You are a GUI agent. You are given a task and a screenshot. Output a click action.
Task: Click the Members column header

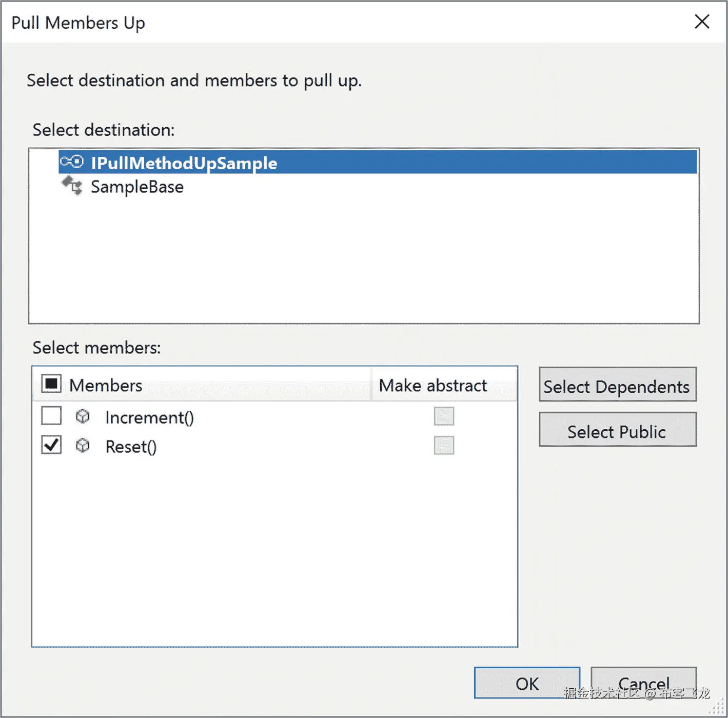(106, 385)
